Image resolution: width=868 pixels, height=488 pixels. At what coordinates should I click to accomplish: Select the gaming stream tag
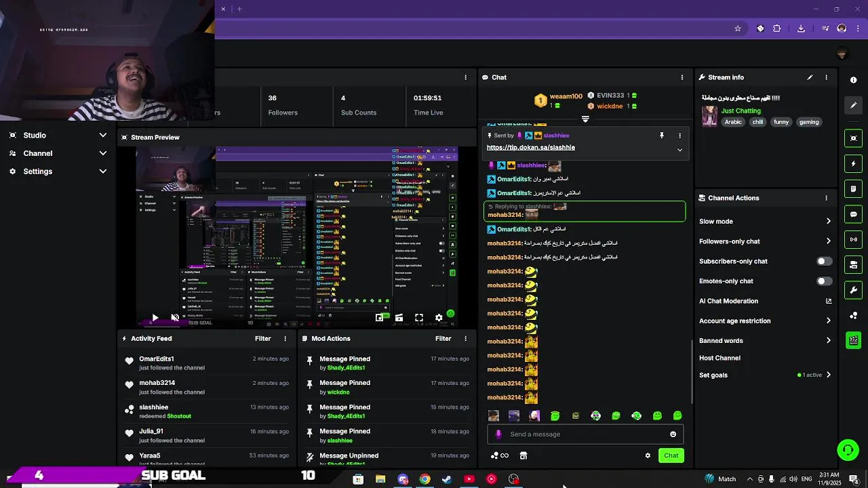tap(809, 122)
